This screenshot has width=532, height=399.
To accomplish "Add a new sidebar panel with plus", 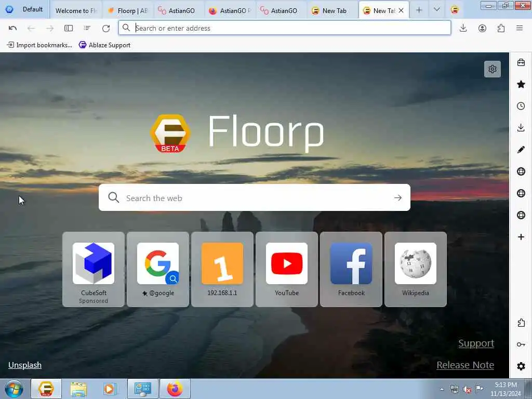I will tap(521, 237).
